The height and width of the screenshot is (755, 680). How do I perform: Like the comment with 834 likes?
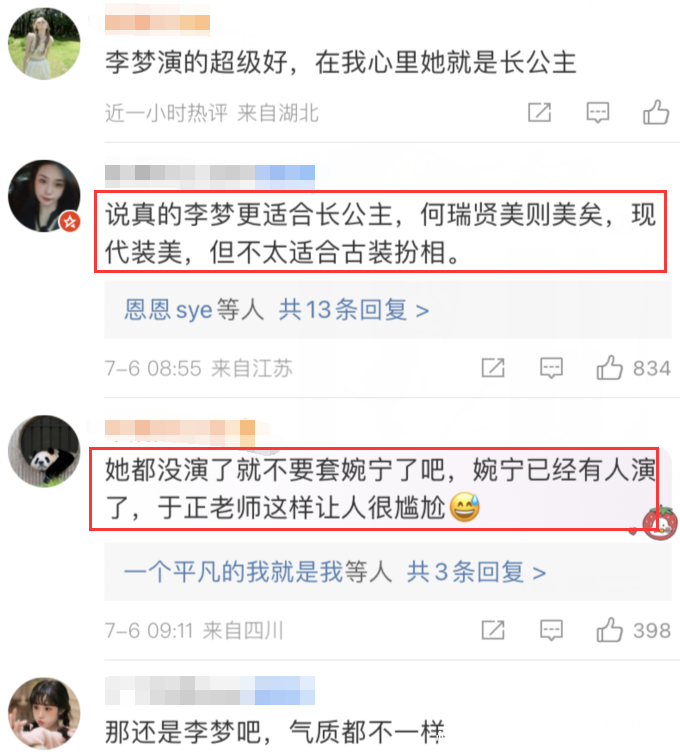tap(609, 368)
